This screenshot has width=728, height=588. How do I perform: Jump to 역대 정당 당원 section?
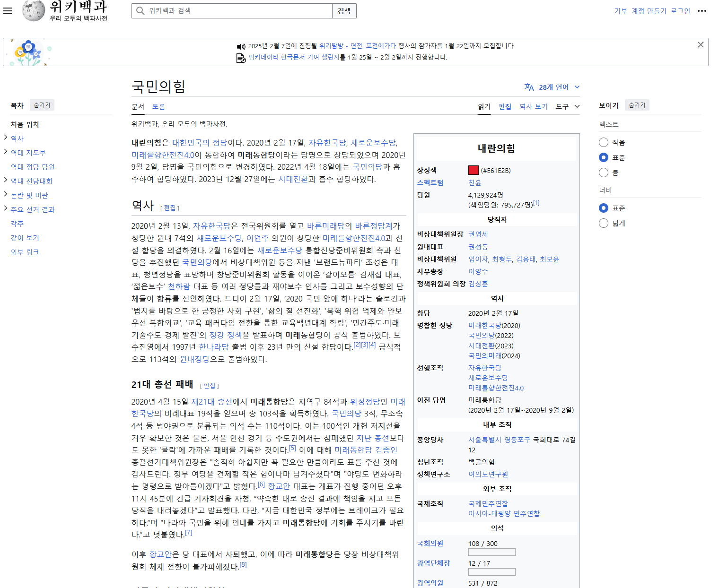tap(33, 167)
